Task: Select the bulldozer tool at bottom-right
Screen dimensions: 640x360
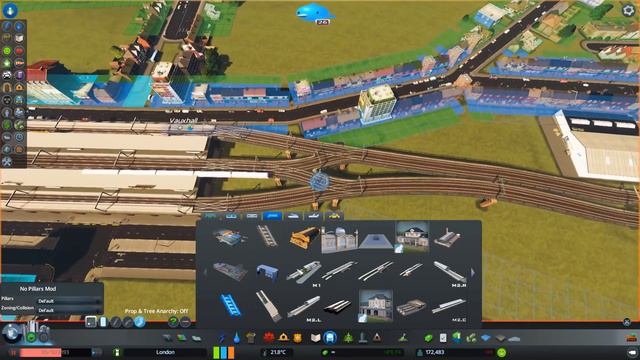Action: click(631, 338)
